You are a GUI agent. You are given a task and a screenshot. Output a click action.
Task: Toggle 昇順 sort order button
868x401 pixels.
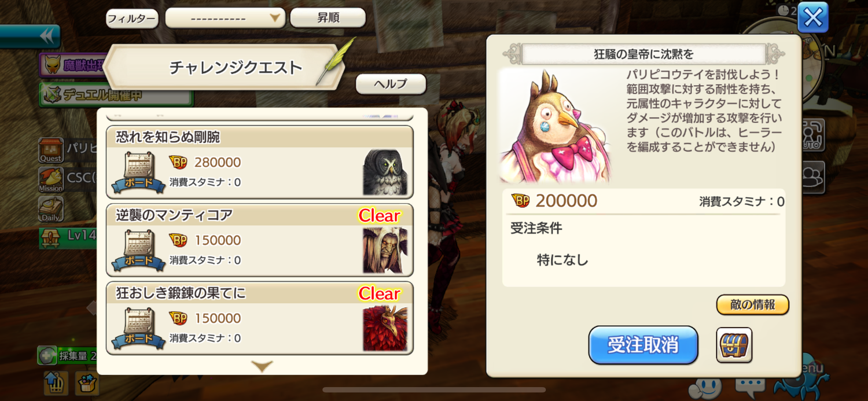[x=328, y=18]
